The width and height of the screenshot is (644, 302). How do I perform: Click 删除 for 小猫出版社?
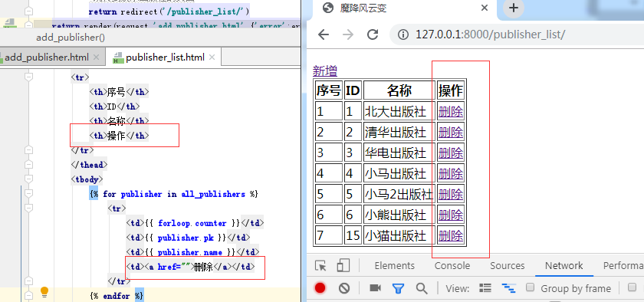[451, 236]
